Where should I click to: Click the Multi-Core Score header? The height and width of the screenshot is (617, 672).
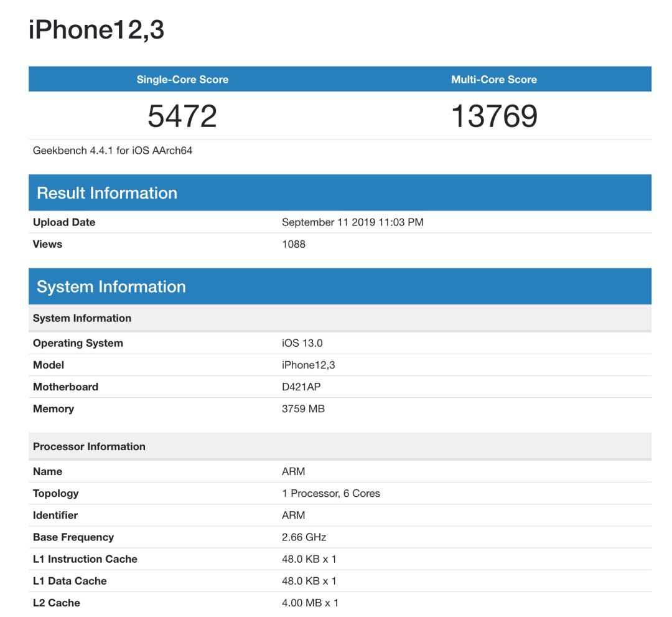coord(493,79)
